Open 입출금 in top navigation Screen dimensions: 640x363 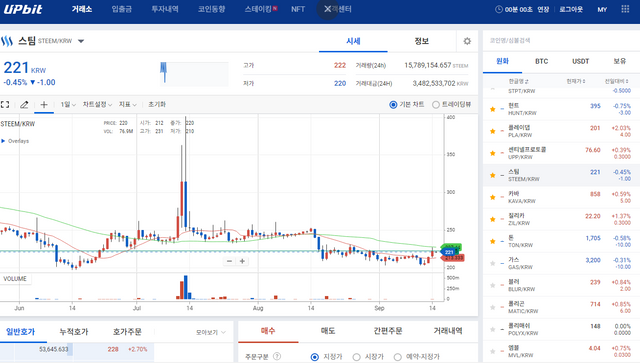pyautogui.click(x=122, y=9)
